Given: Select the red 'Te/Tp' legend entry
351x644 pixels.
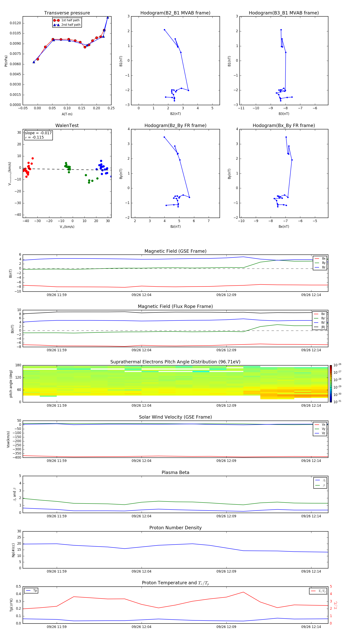Looking at the screenshot, I should tap(318, 591).
